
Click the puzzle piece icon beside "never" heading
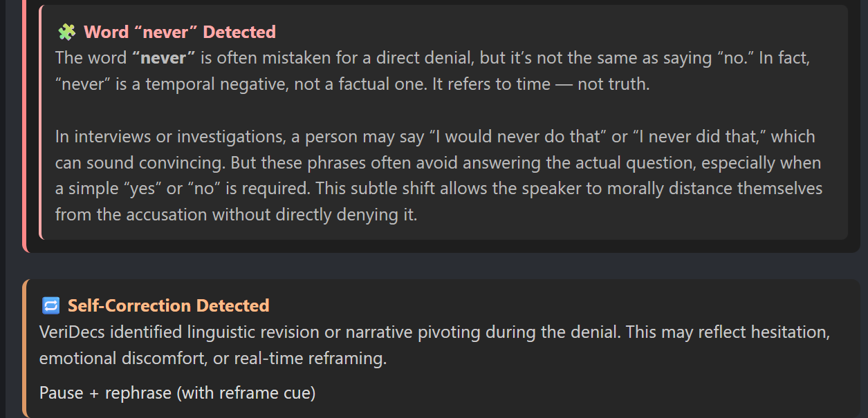click(66, 32)
